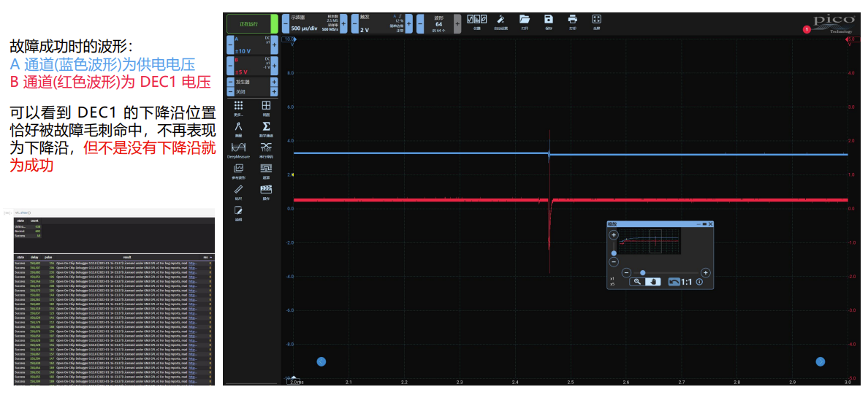Pan waveform right with blue arrow
The width and height of the screenshot is (868, 395).
[x=821, y=361]
